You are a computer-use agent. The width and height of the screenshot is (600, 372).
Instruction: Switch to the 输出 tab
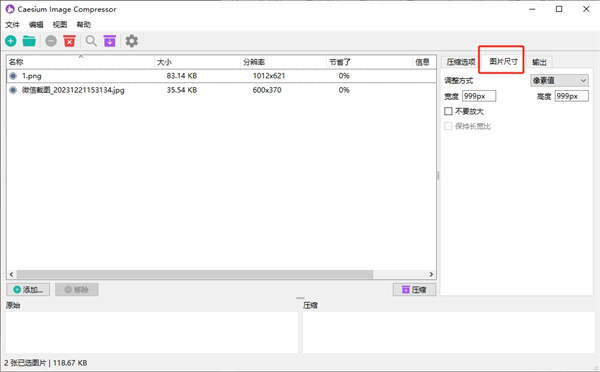tap(539, 62)
